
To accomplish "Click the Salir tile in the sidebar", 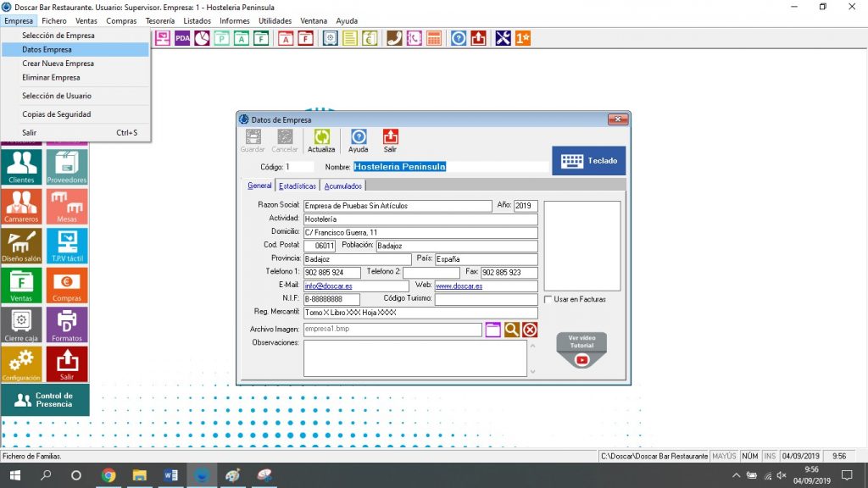I will click(x=67, y=364).
